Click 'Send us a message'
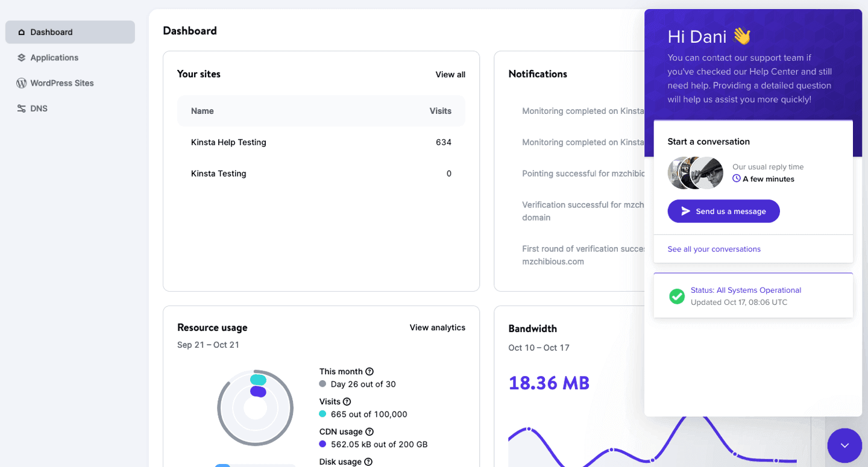The width and height of the screenshot is (868, 467). click(x=723, y=211)
